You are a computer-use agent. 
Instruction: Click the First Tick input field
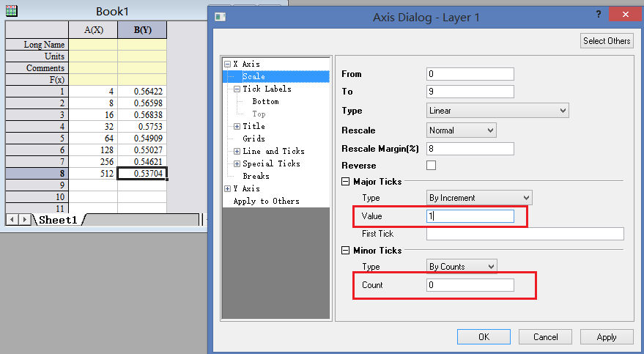[x=525, y=234]
